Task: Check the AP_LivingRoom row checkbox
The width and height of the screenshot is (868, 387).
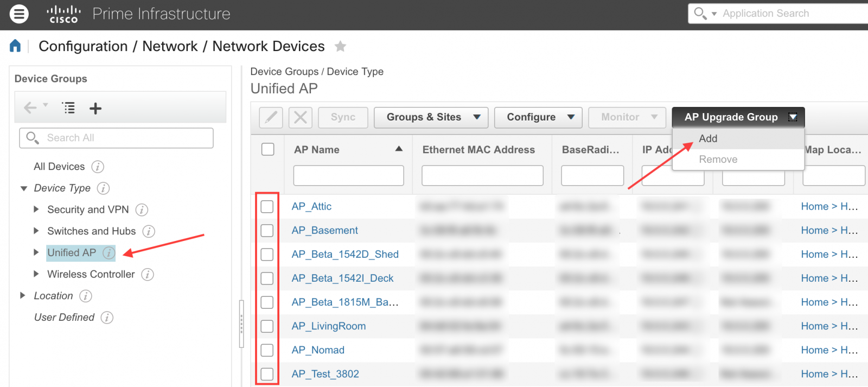Action: tap(267, 326)
